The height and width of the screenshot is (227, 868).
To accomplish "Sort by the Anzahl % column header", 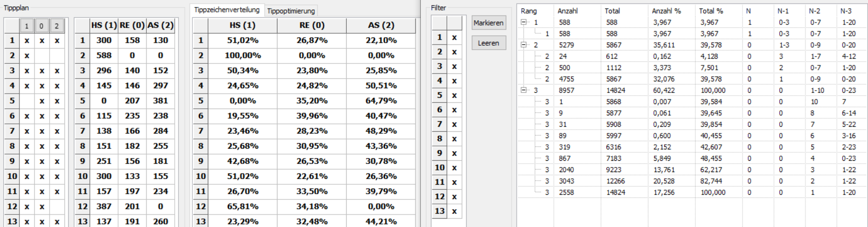I will coord(666,11).
